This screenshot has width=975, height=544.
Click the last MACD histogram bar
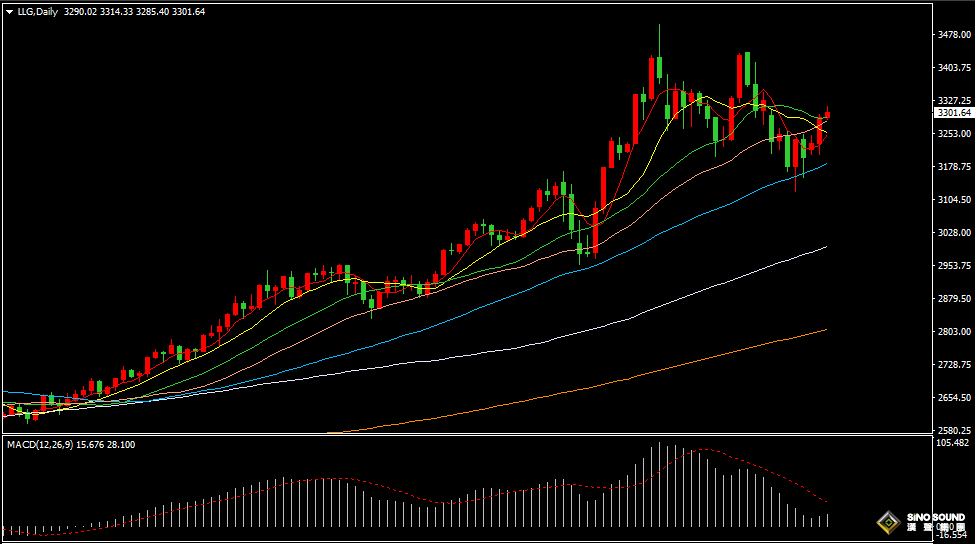click(x=828, y=520)
